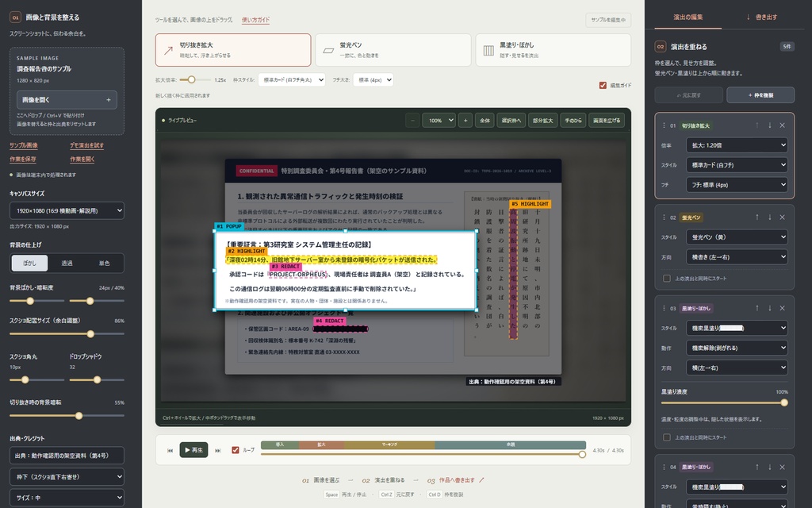812x508 pixels.
Task: Click the 枠を複製 button
Action: tap(760, 95)
